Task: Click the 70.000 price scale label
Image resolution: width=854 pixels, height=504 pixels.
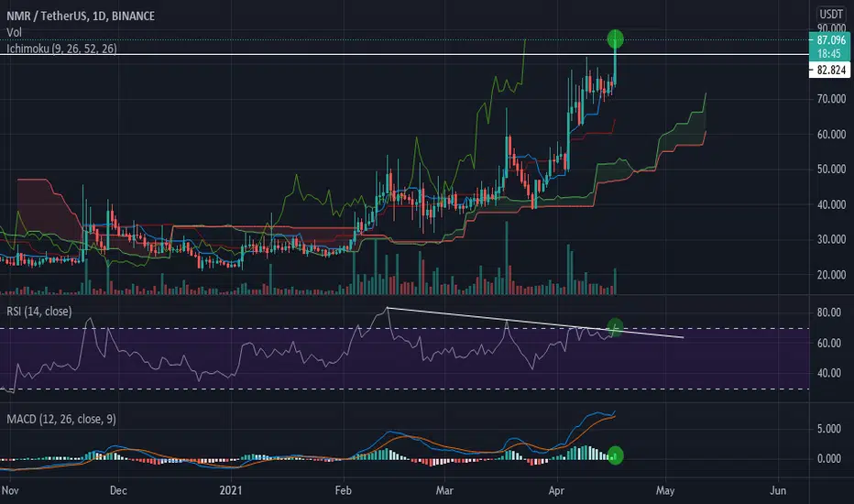Action: point(831,99)
